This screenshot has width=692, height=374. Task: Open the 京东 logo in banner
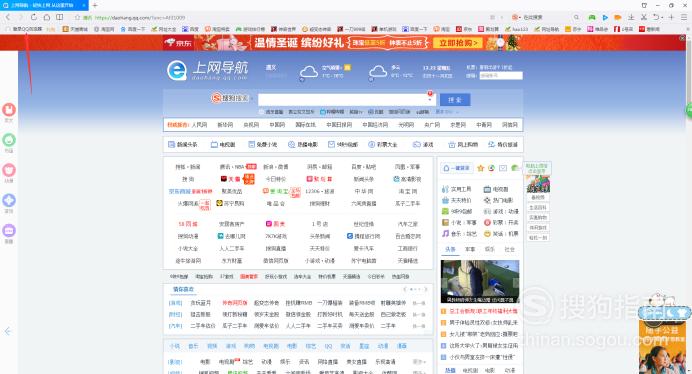tap(178, 43)
